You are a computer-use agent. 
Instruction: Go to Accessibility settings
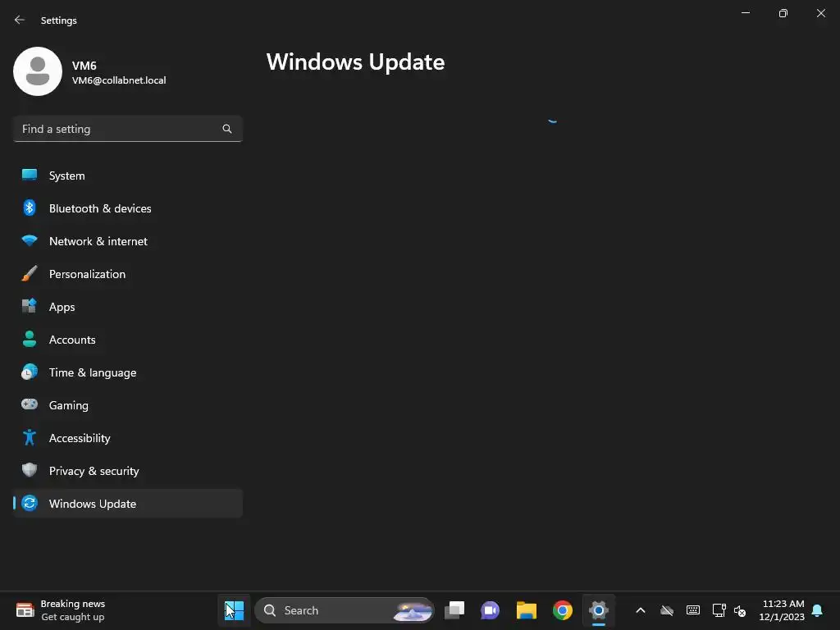tap(127, 438)
